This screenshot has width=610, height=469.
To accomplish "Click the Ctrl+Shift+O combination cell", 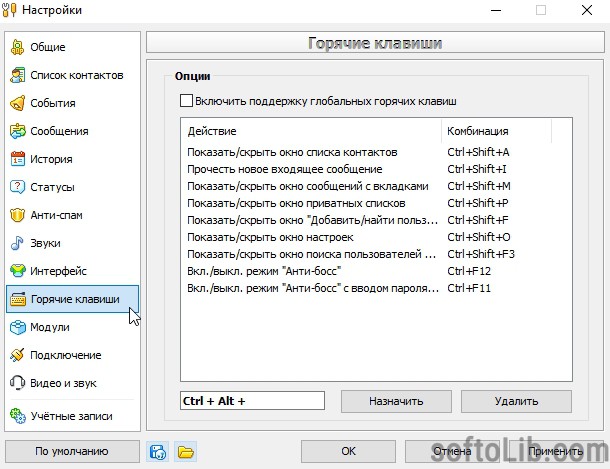I will [x=479, y=237].
